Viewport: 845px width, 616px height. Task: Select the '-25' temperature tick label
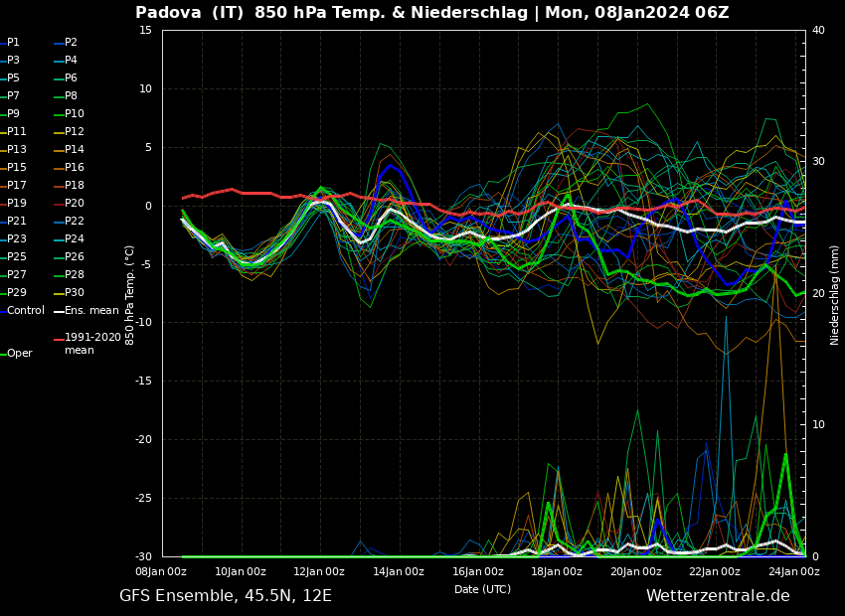[143, 499]
